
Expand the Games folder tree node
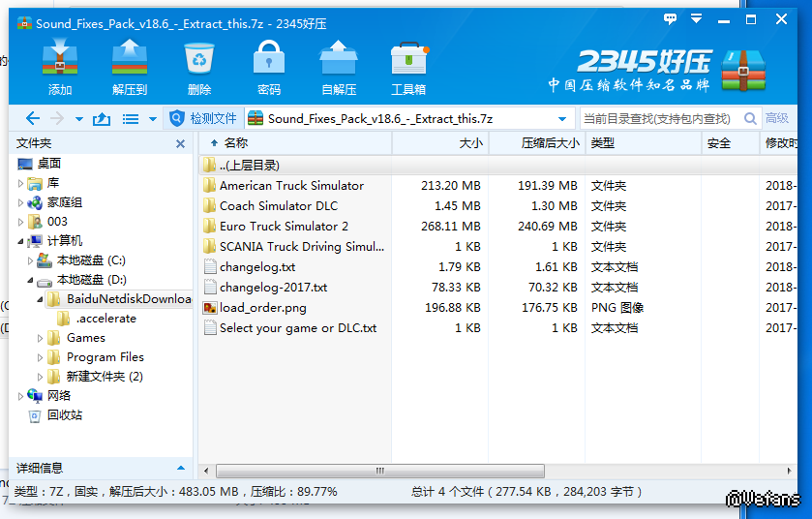pos(41,338)
